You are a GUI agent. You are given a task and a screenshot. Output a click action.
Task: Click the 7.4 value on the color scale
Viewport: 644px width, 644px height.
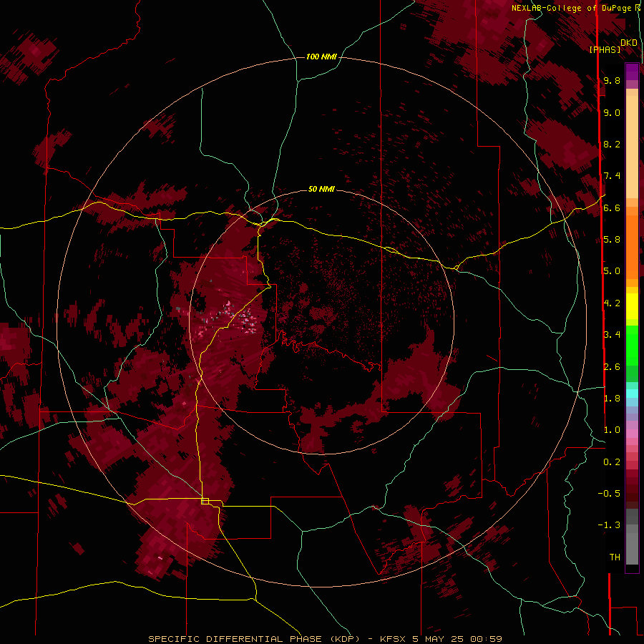tap(612, 176)
